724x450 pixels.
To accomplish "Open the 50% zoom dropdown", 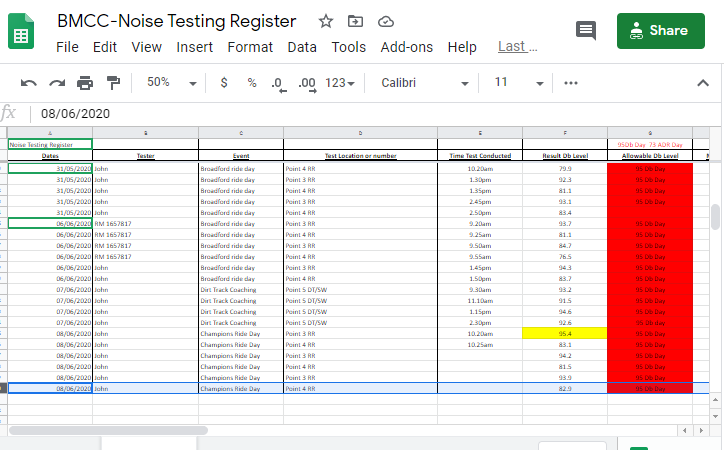I will pyautogui.click(x=171, y=83).
